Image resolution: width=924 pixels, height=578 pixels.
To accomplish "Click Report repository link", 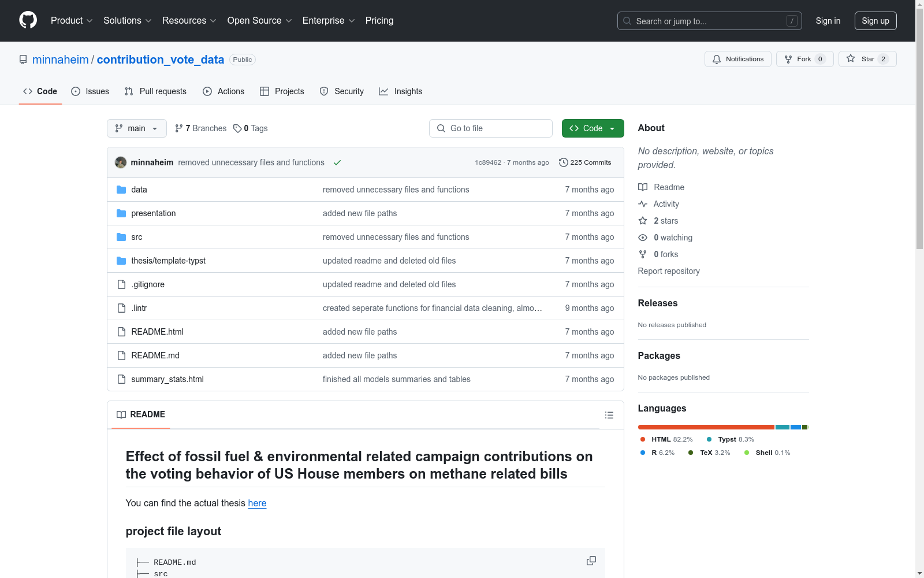I will (x=669, y=271).
